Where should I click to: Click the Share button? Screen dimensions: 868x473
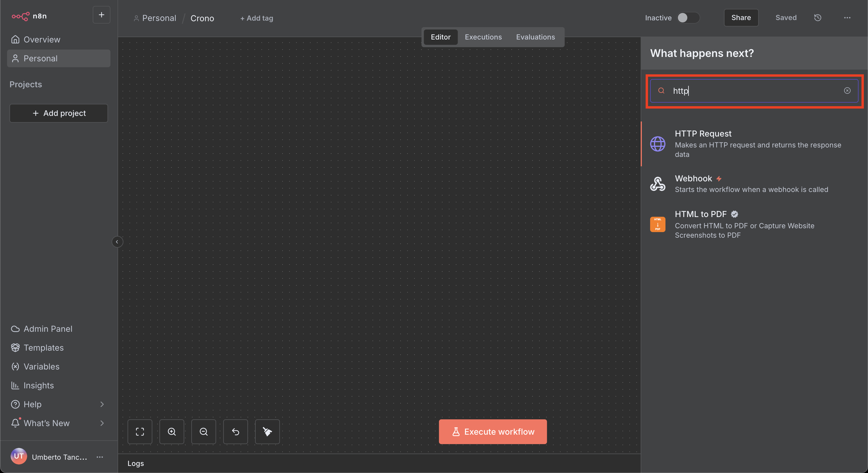coord(741,17)
